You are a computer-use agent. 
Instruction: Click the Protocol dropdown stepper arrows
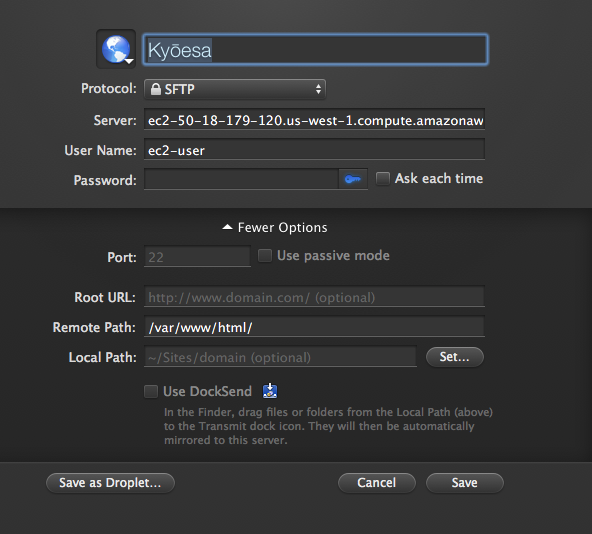(318, 89)
